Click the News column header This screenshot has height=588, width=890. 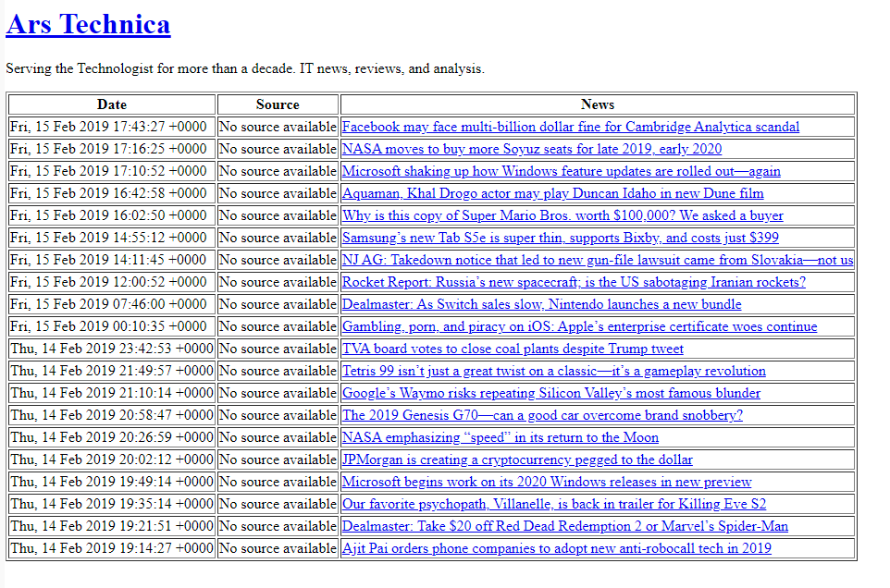(598, 104)
